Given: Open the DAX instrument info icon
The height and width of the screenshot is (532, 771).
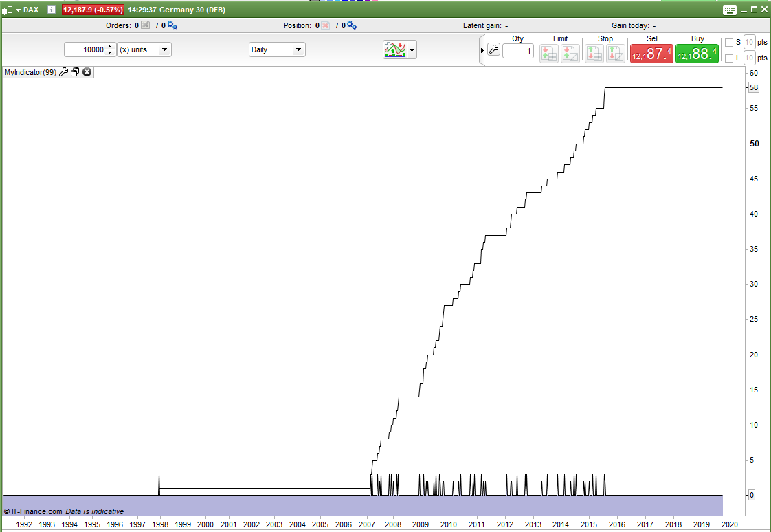Looking at the screenshot, I should pyautogui.click(x=51, y=10).
